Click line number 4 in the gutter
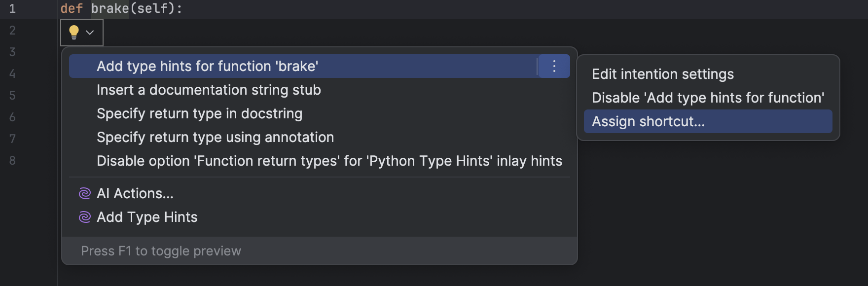Viewport: 868px width, 286px height. click(13, 73)
